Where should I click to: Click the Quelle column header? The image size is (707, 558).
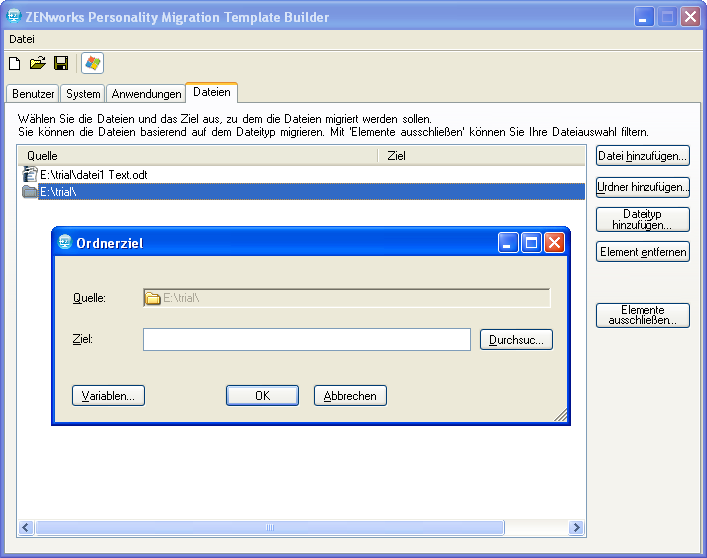[x=197, y=156]
